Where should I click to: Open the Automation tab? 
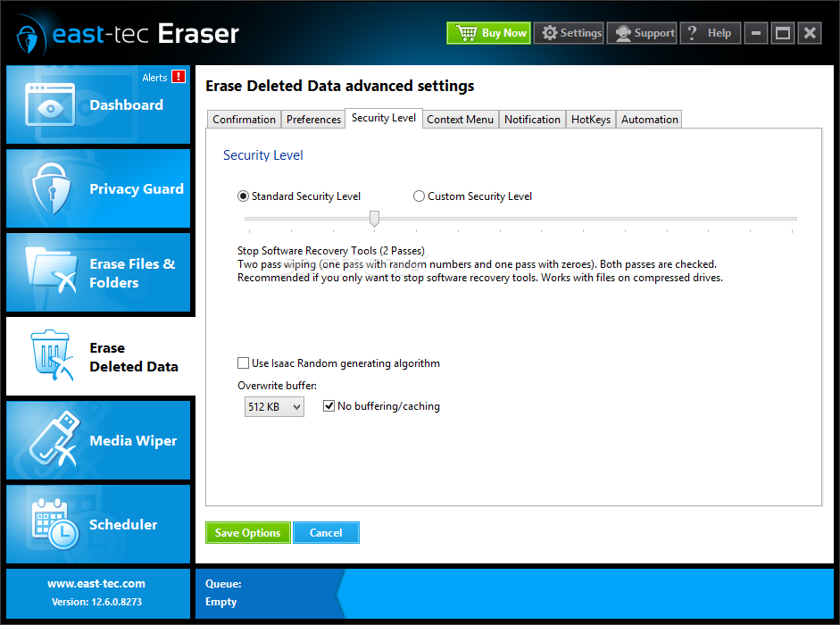pos(649,119)
